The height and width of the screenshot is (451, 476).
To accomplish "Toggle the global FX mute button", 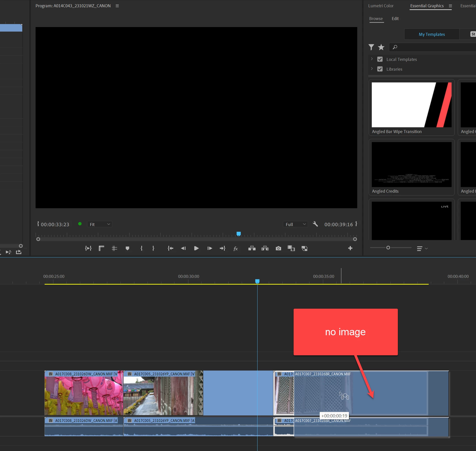I will pos(235,249).
